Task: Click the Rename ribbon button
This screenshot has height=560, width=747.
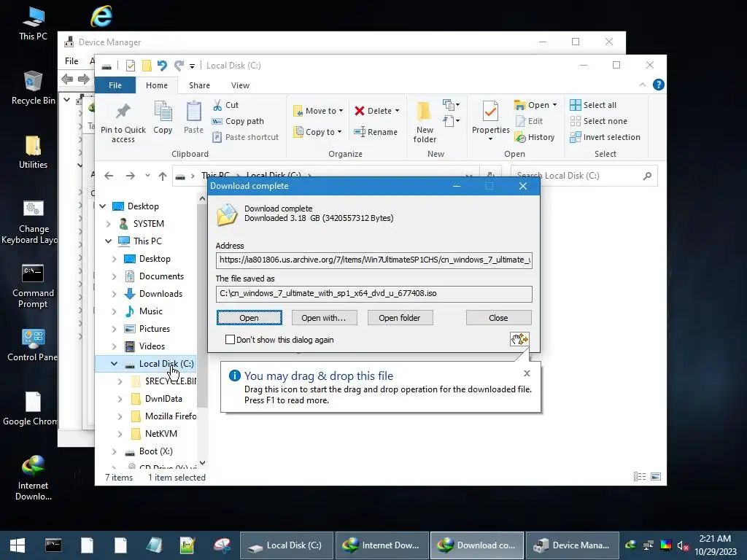Action: pos(376,132)
